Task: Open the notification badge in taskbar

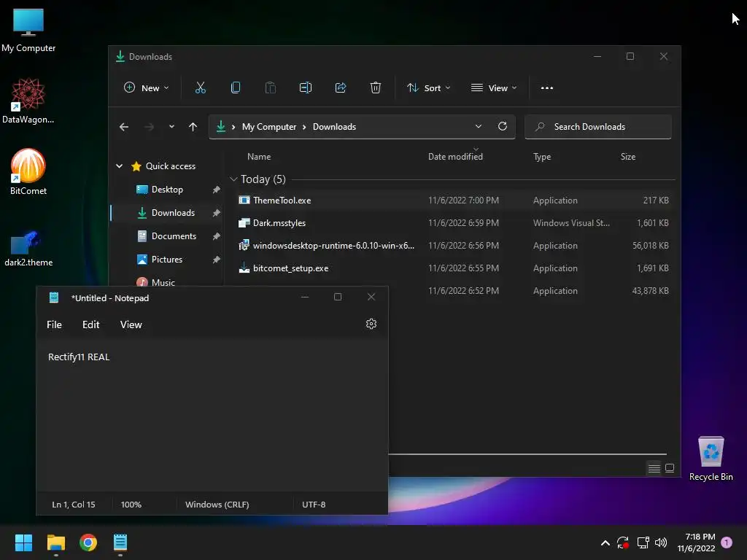Action: click(x=727, y=542)
